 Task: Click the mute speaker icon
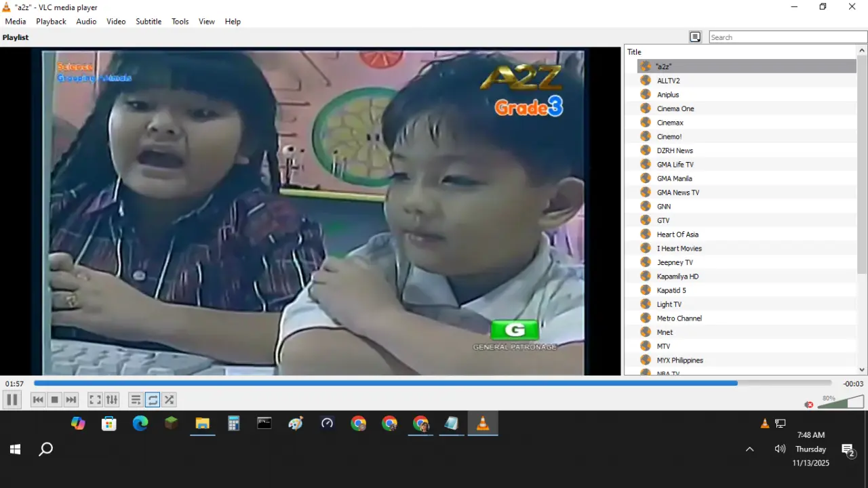click(x=809, y=405)
